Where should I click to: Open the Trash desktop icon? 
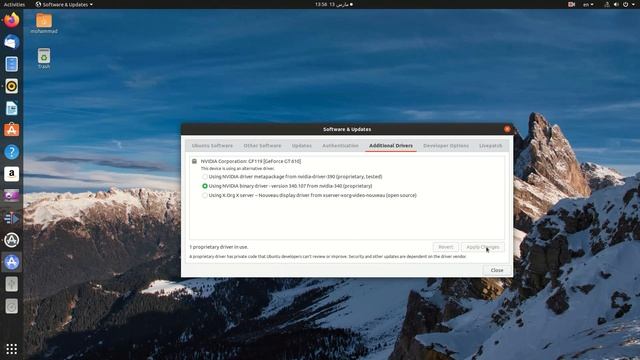tap(44, 58)
